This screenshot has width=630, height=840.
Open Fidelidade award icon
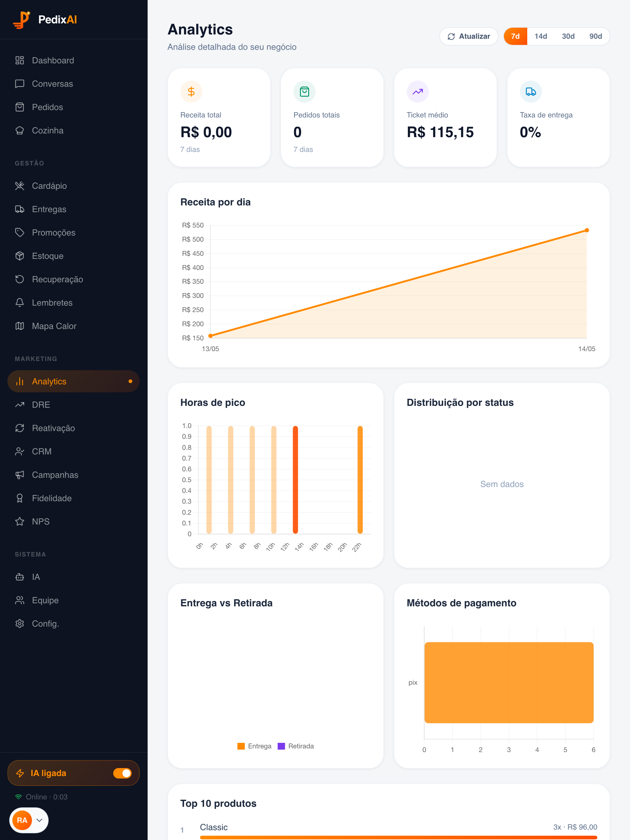point(20,498)
